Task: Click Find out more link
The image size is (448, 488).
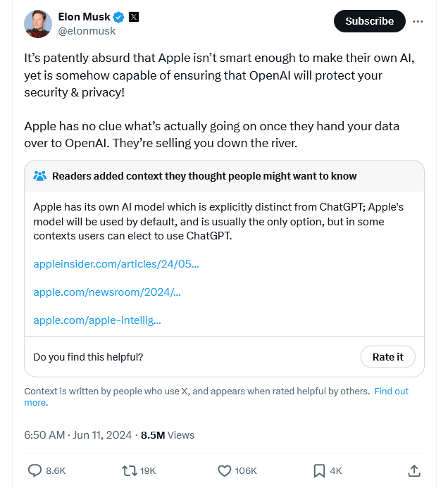Action: point(391,392)
